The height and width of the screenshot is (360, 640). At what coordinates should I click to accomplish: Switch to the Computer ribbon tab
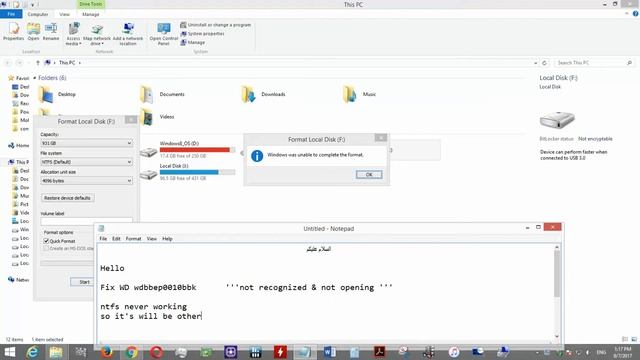click(38, 14)
